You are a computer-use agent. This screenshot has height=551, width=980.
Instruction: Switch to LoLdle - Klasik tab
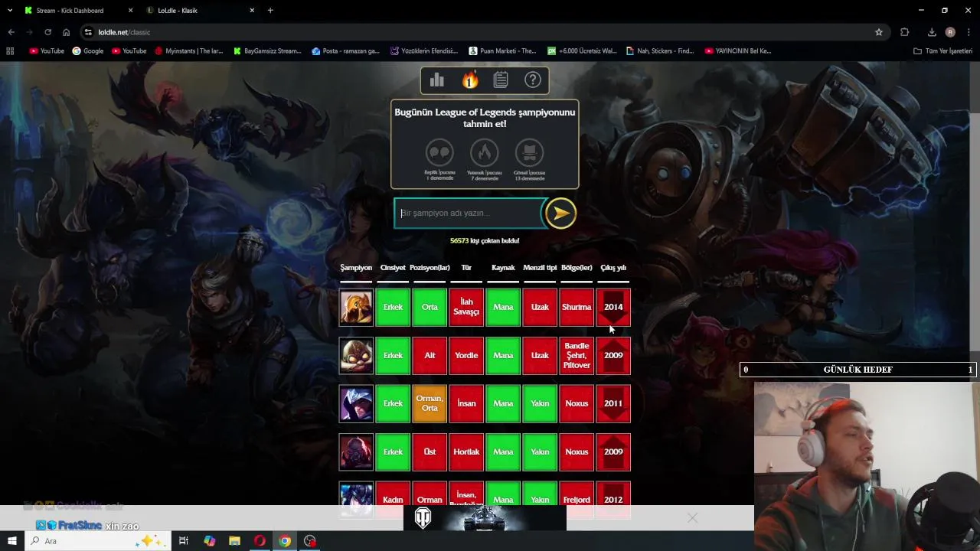tap(201, 11)
